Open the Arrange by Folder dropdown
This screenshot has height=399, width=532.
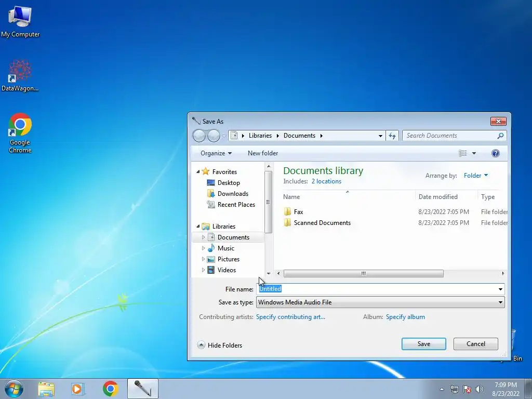tap(476, 176)
